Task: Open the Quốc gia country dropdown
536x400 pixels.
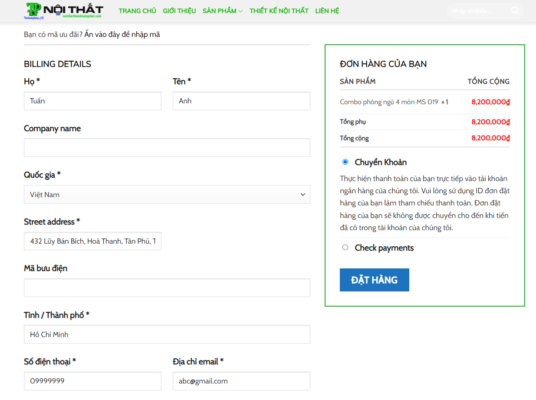Action: pos(167,195)
